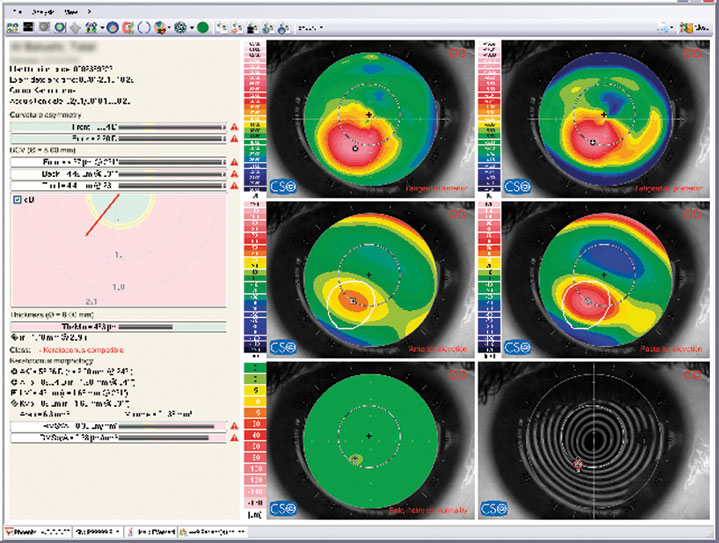This screenshot has height=543, width=719.
Task: Click the parentheses-shaped toolbar icon
Action: (x=144, y=27)
